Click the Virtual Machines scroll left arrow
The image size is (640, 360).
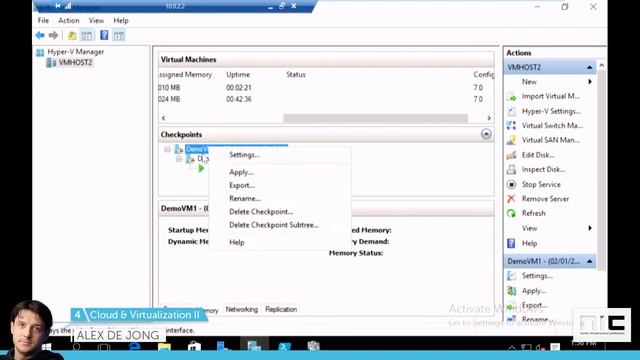(x=163, y=118)
